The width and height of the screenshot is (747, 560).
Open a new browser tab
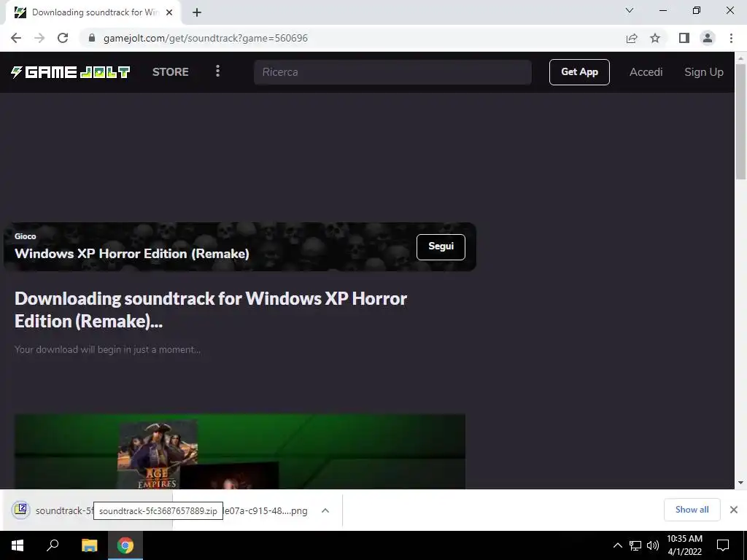[197, 12]
